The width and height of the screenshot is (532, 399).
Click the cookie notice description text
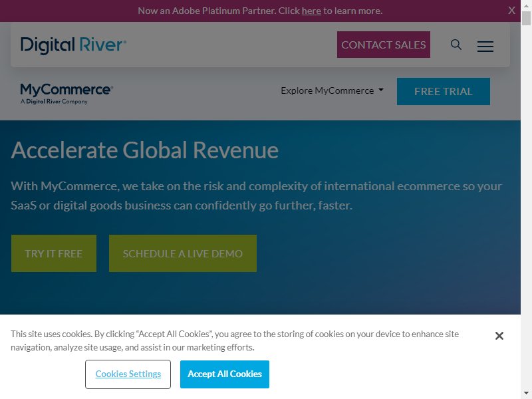[235, 340]
